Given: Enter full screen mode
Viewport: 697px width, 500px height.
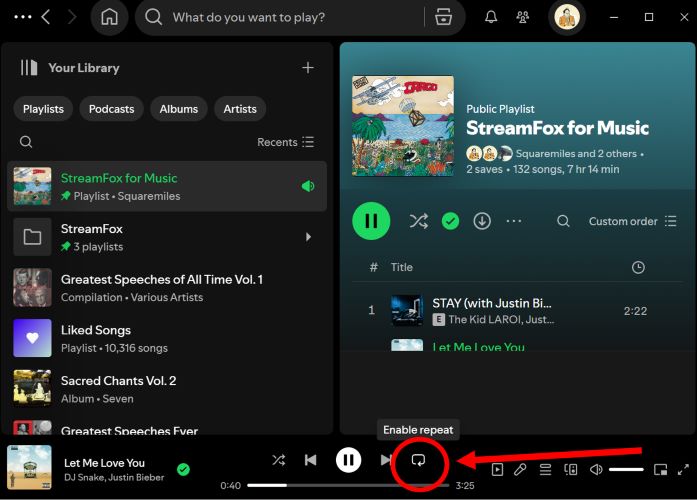Looking at the screenshot, I should point(683,469).
